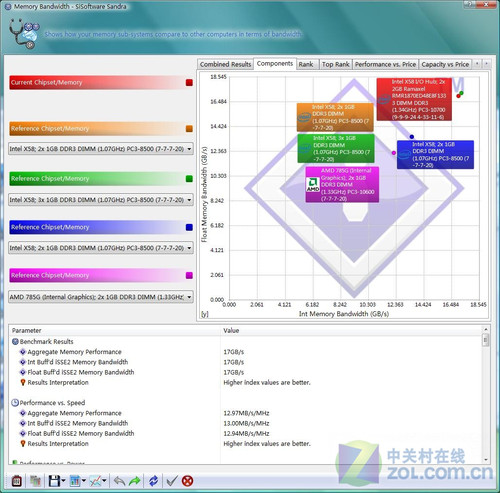The height and width of the screenshot is (493, 500).
Task: Click the Value column header
Action: 351,330
